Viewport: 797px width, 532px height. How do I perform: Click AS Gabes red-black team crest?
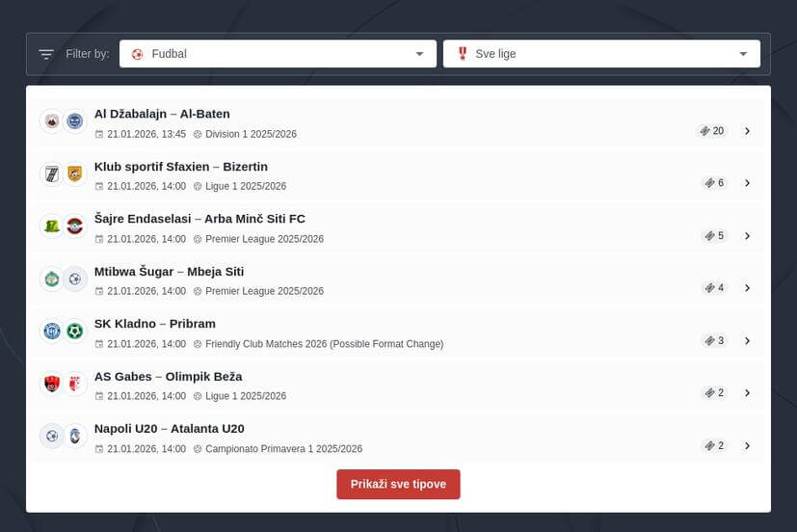pyautogui.click(x=51, y=384)
